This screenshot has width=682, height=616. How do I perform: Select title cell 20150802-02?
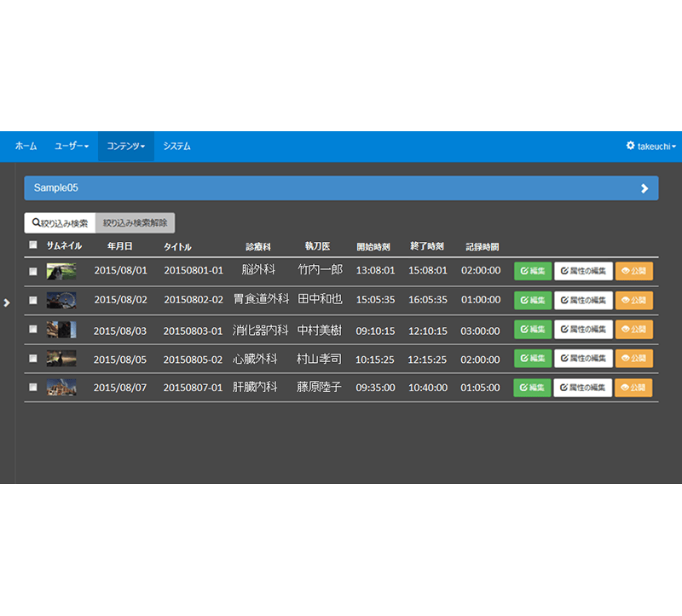(x=194, y=300)
